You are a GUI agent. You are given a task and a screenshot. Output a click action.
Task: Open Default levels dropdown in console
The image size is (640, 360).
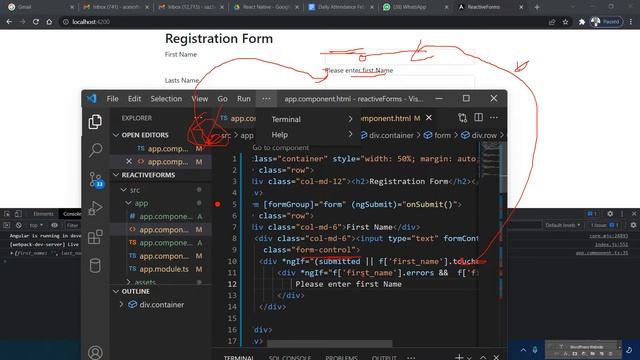562,225
